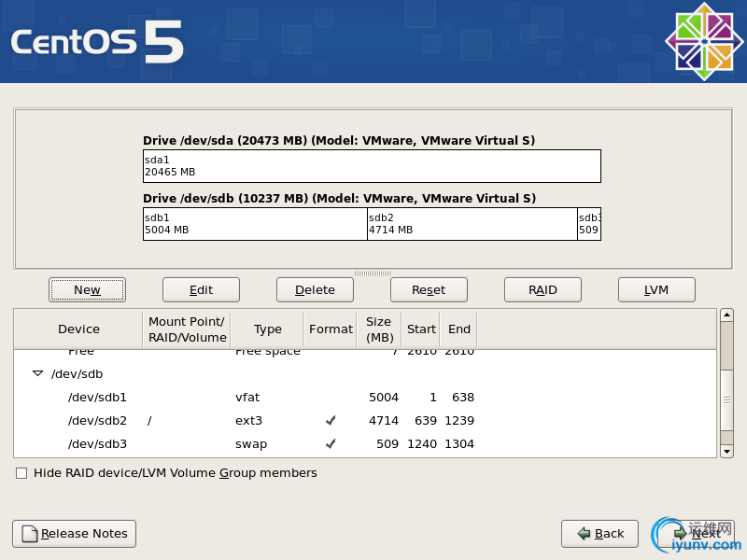This screenshot has height=560, width=747.
Task: Click the vfat type cell
Action: [247, 398]
